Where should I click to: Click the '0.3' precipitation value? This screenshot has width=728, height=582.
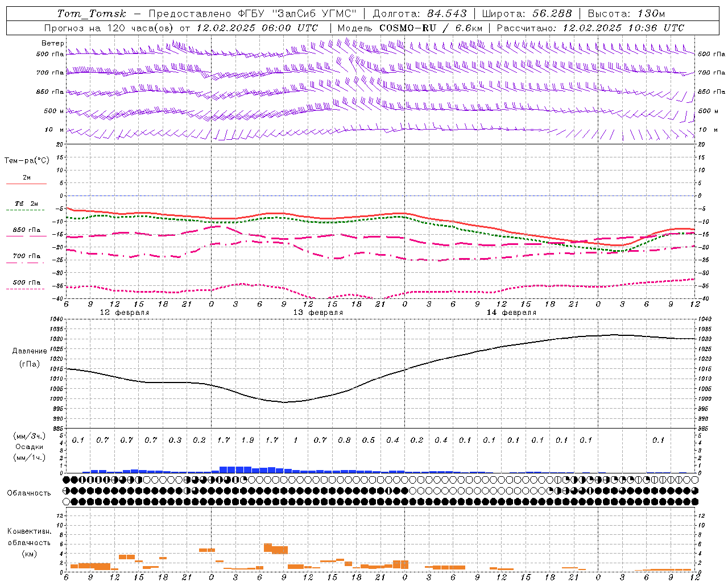click(x=175, y=440)
